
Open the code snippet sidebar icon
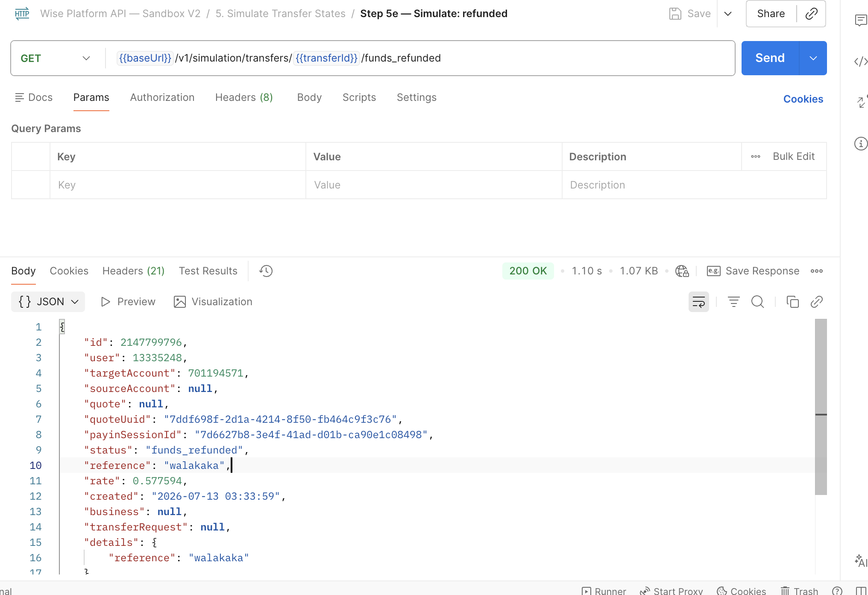pyautogui.click(x=861, y=62)
